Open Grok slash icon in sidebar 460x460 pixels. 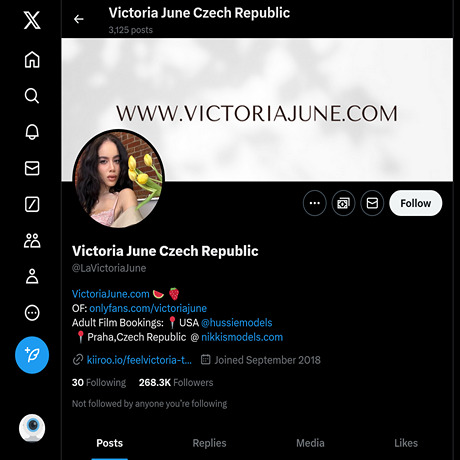[32, 204]
